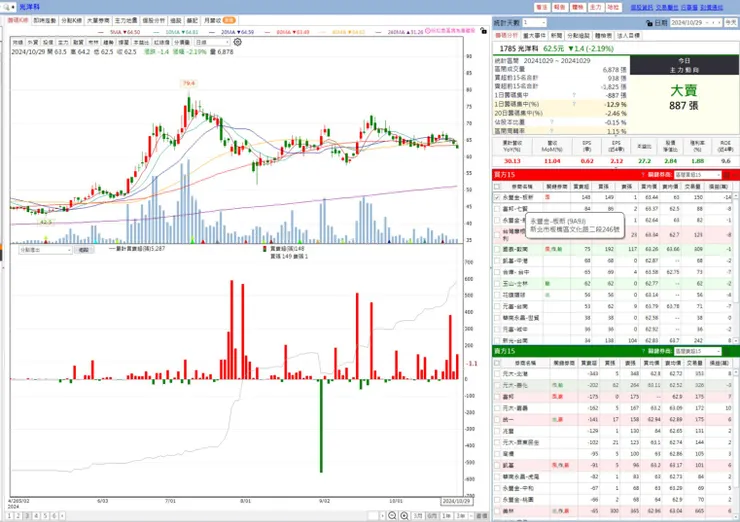Click the 2024/10/29 date marker on the chart axis
Screen dimensions: 740x522
click(456, 501)
